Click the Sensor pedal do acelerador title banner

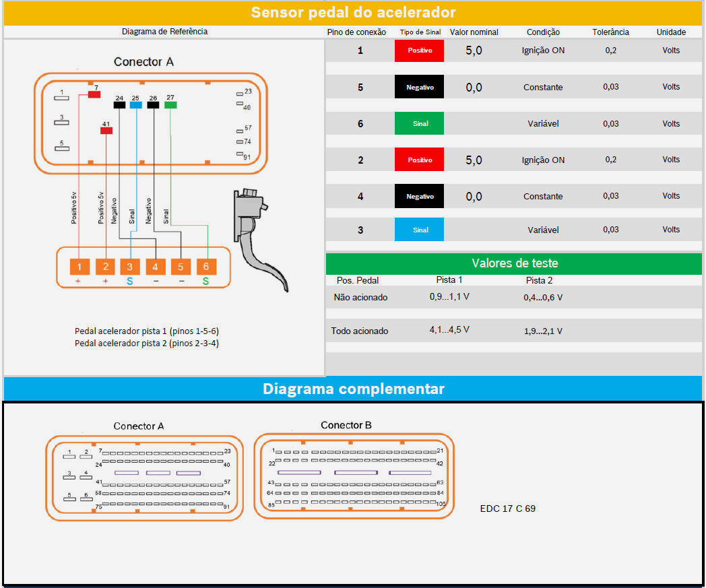[353, 13]
